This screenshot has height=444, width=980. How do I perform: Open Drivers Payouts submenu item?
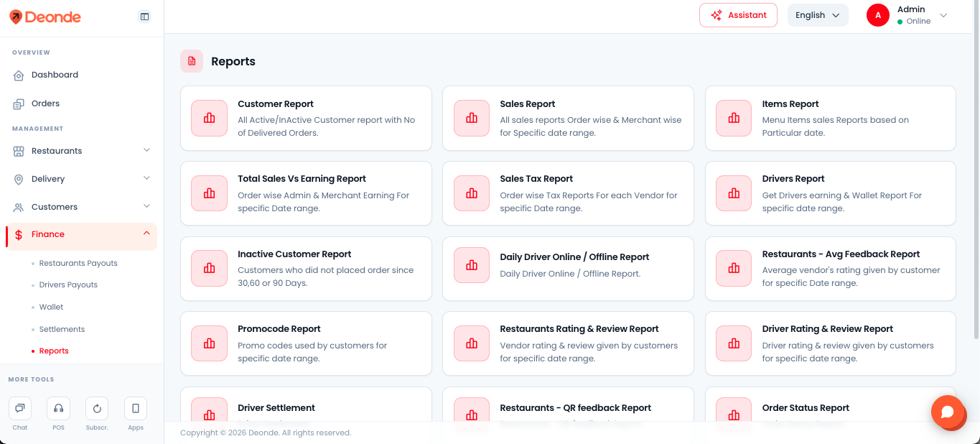click(x=68, y=285)
